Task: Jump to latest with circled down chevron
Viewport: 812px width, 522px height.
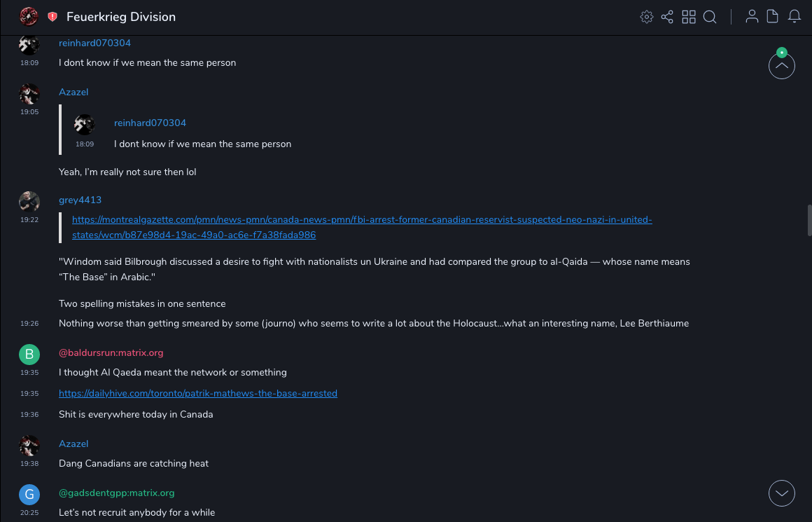Action: coord(781,493)
